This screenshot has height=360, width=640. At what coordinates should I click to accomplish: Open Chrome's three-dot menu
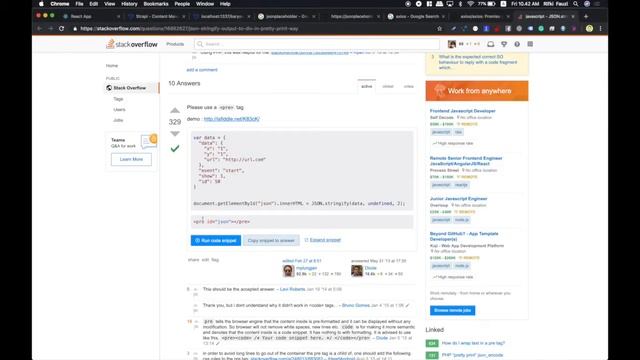[600, 29]
